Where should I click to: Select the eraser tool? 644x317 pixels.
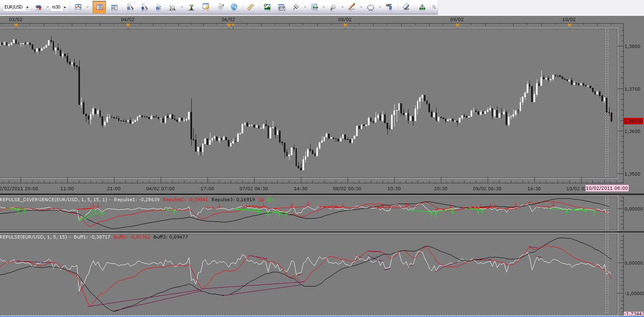(406, 7)
